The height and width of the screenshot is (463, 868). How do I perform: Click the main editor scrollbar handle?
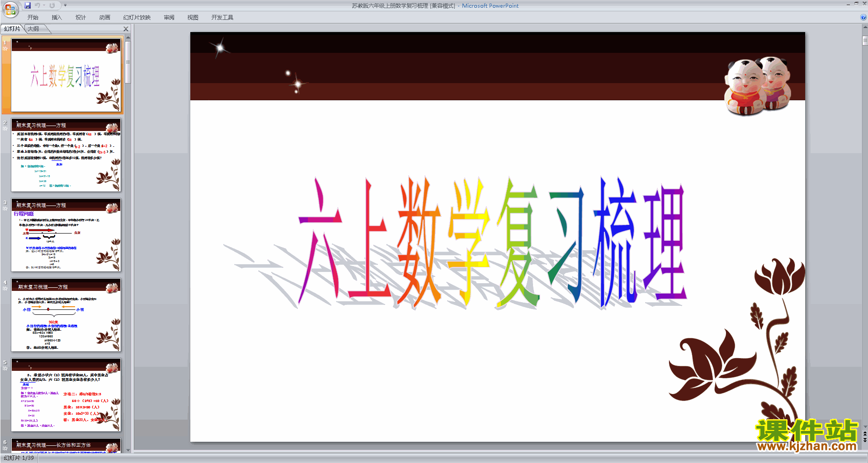[865, 41]
